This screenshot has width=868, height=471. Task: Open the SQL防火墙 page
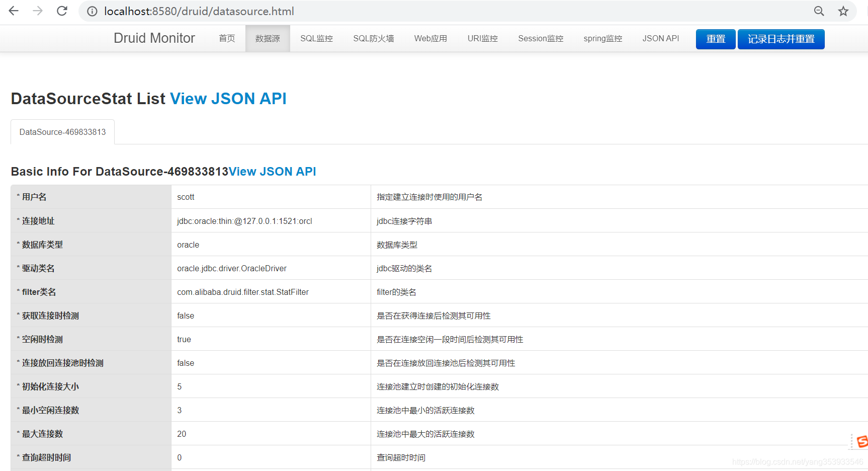(373, 39)
